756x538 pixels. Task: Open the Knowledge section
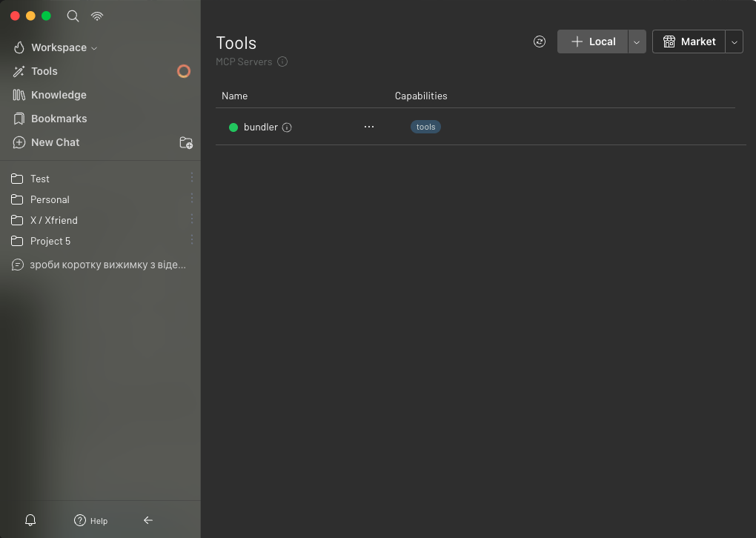59,95
